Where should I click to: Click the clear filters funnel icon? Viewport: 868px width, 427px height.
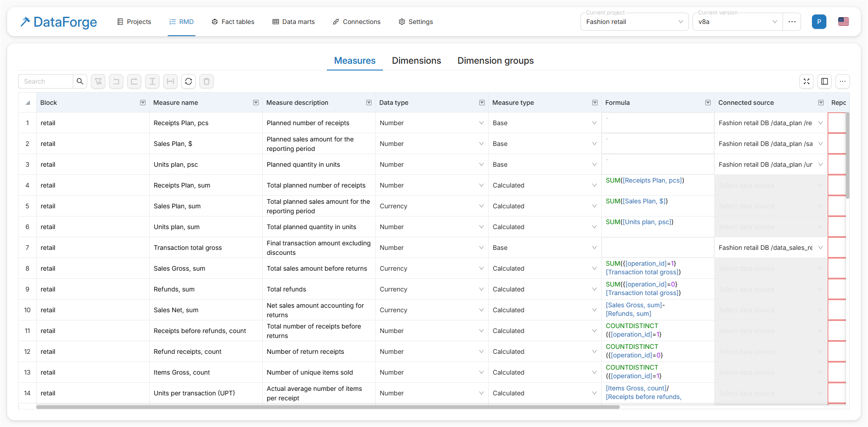coord(98,81)
